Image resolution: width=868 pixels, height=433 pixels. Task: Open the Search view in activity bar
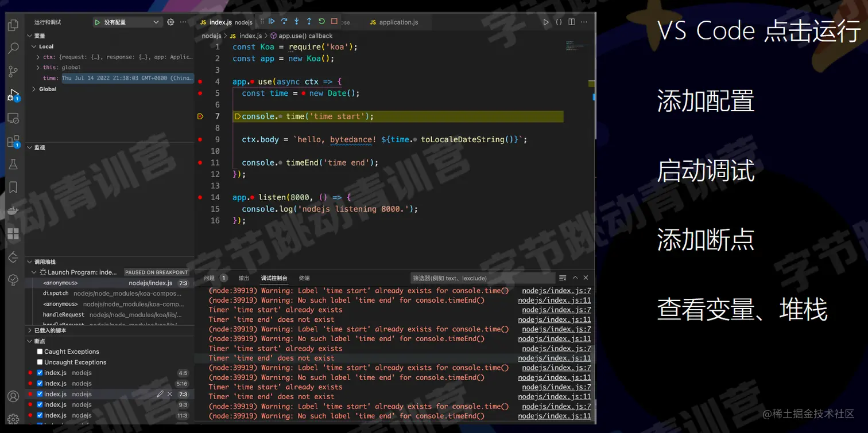click(13, 48)
